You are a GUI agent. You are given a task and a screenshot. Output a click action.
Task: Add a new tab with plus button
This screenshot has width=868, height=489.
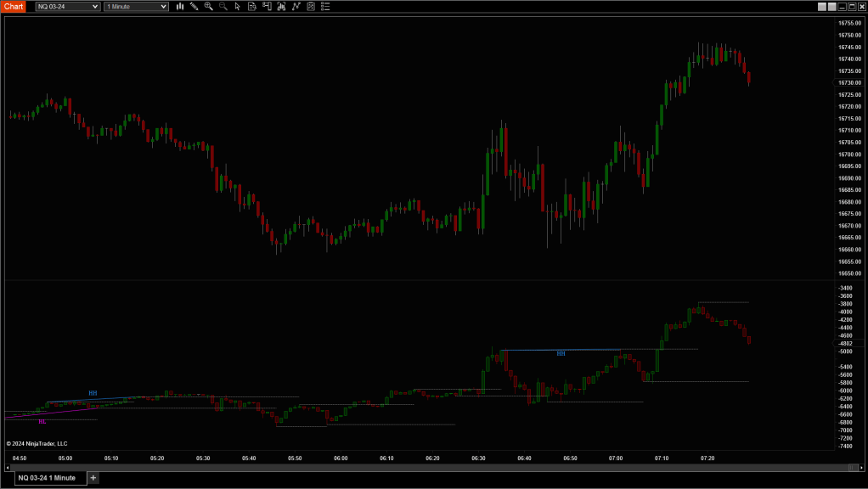(93, 478)
